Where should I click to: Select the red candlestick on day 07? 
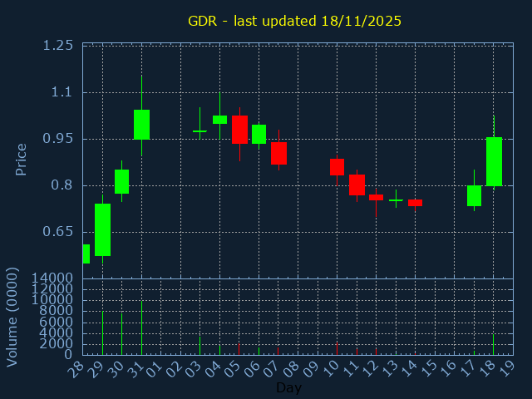278,153
